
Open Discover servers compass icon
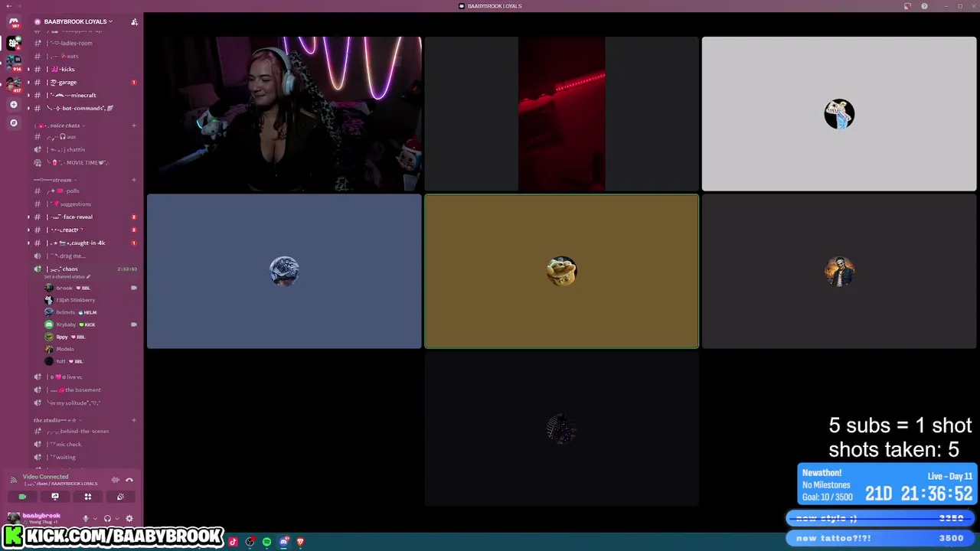(x=14, y=122)
